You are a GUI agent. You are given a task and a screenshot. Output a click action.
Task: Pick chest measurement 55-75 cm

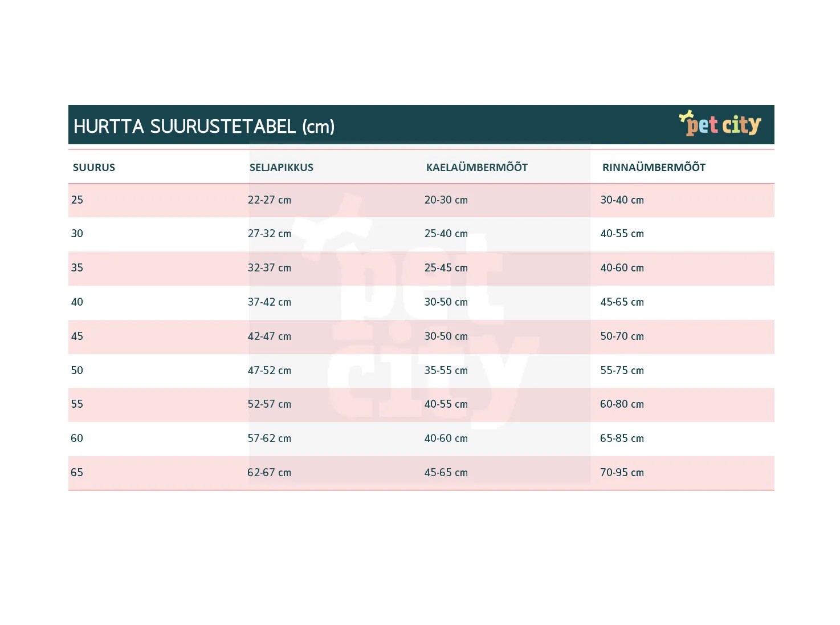[x=622, y=371]
